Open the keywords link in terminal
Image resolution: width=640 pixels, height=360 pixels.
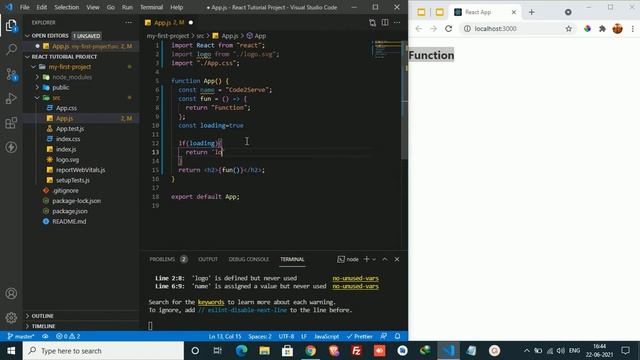[x=211, y=302]
